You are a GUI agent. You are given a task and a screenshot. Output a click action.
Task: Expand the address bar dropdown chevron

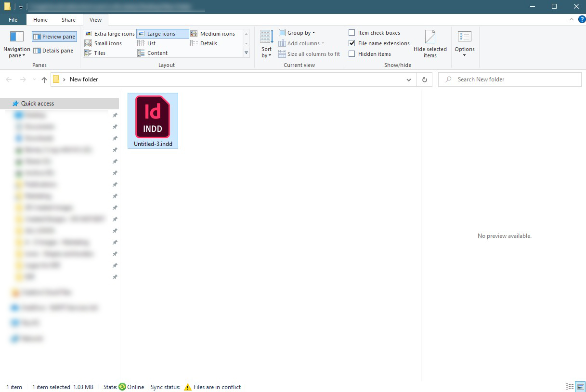point(409,79)
